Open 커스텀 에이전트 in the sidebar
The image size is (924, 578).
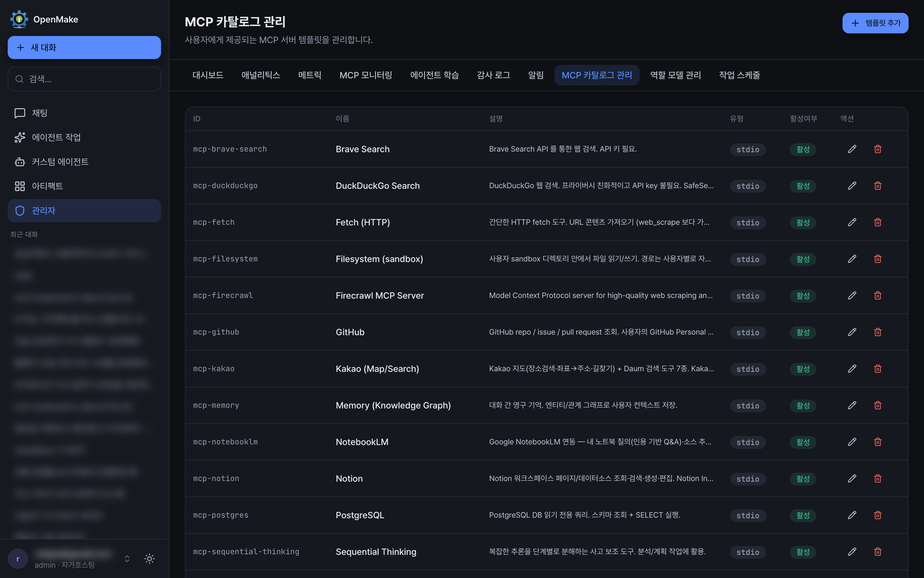(x=84, y=162)
